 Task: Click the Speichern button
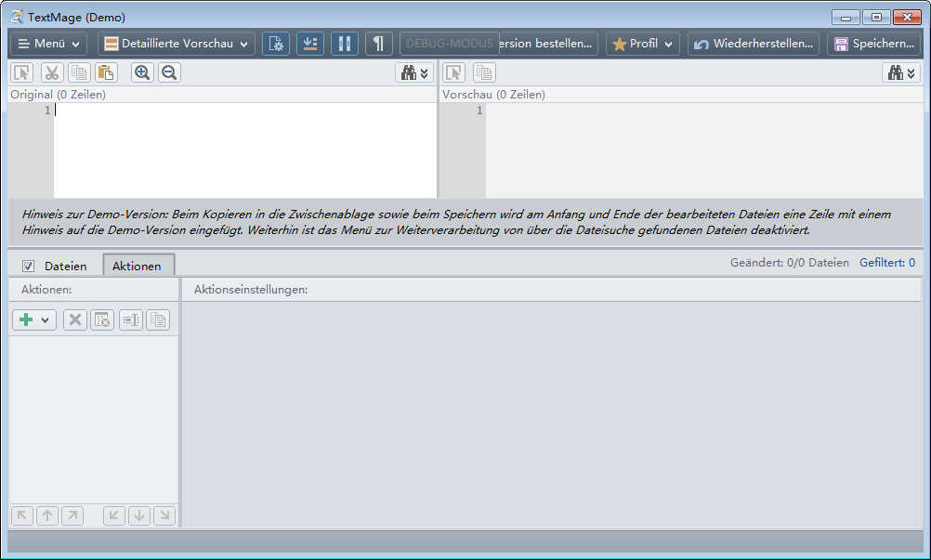coord(875,43)
